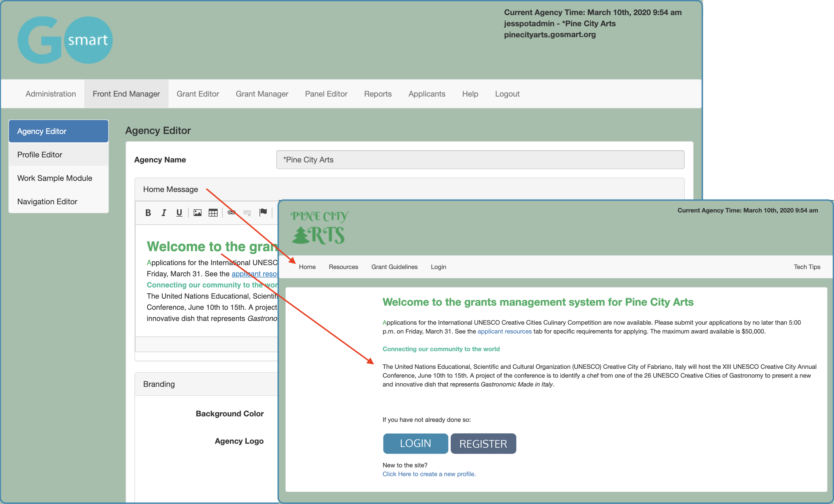834x504 pixels.
Task: Click pinecityarts.gosmart.org text in header
Action: pyautogui.click(x=550, y=35)
